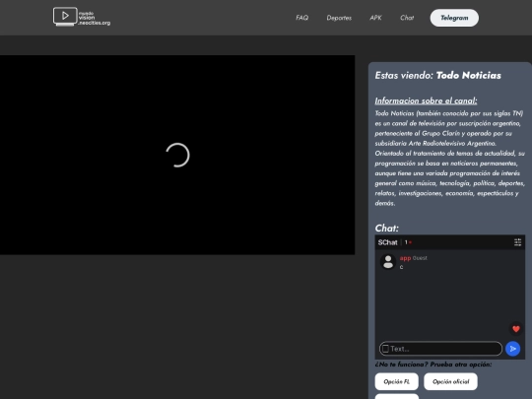532x399 pixels.
Task: Click the Mundo Vision site logo
Action: click(x=82, y=17)
